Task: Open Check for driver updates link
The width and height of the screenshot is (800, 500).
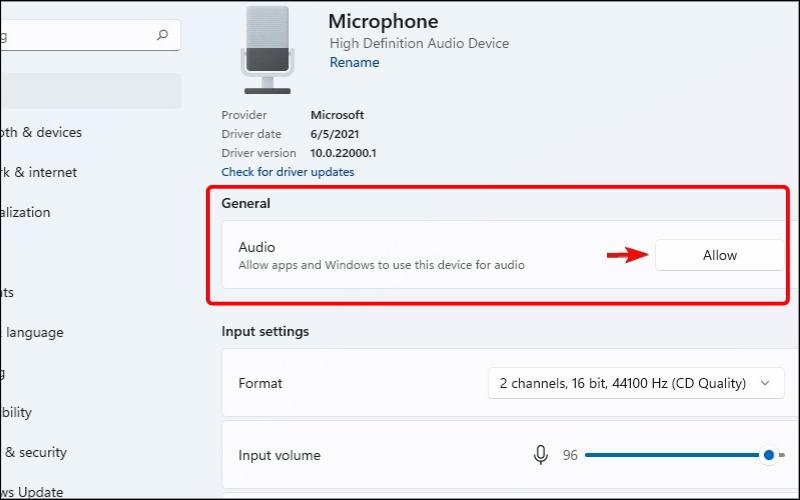Action: pos(287,172)
